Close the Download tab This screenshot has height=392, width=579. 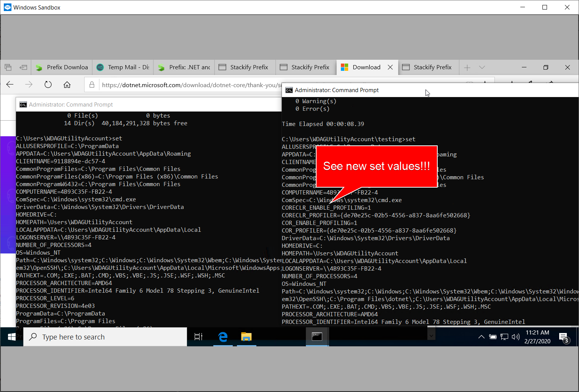tap(390, 67)
